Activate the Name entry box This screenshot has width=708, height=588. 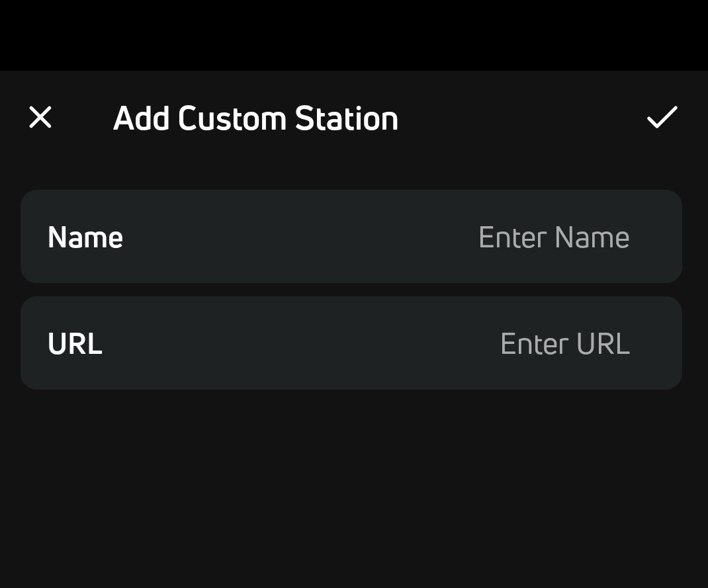click(x=553, y=237)
